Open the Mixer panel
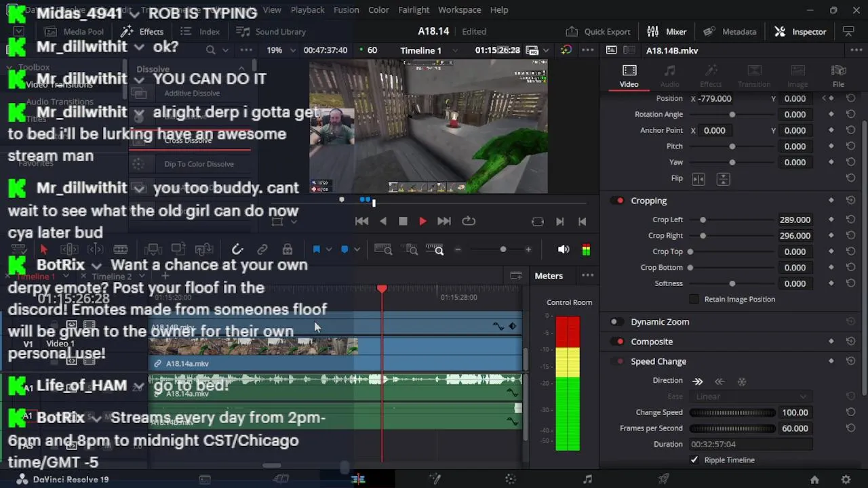The image size is (868, 488). [x=667, y=31]
